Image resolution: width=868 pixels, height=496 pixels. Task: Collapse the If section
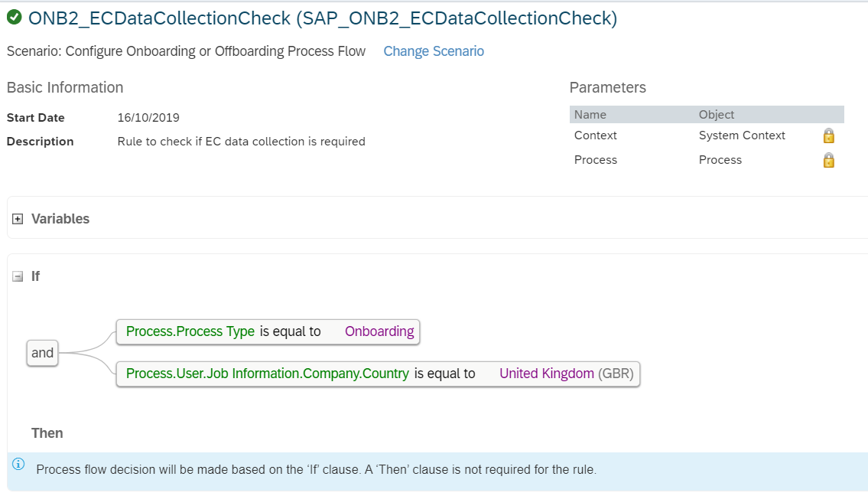[x=18, y=276]
